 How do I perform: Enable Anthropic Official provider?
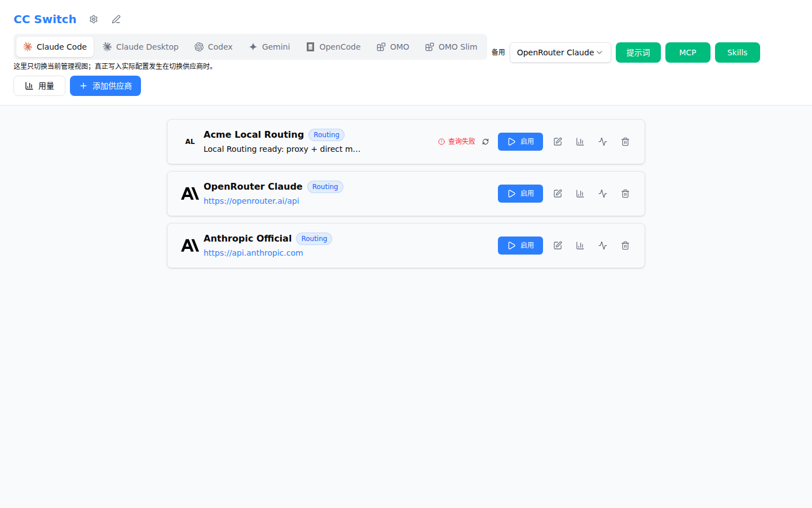[x=520, y=246]
